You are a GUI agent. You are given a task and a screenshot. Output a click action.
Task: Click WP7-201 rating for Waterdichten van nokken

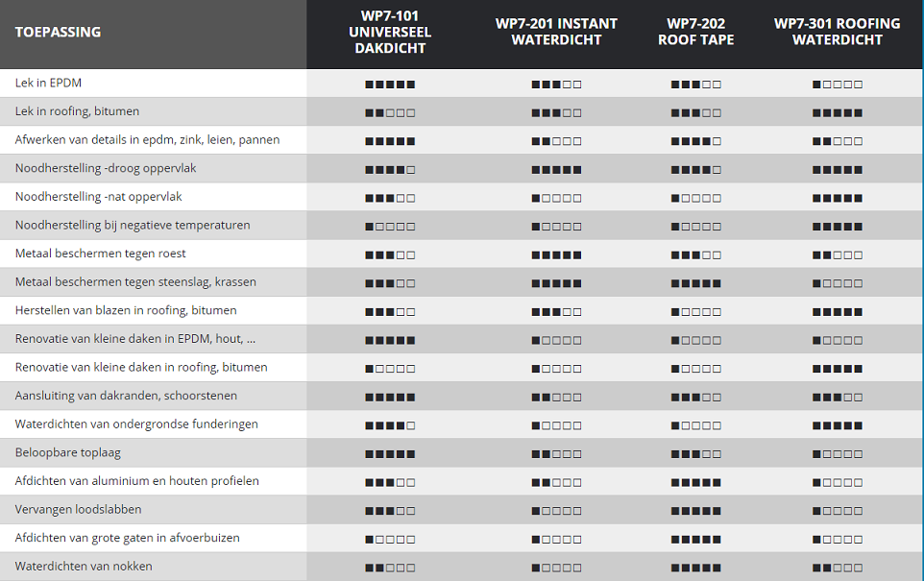click(556, 568)
